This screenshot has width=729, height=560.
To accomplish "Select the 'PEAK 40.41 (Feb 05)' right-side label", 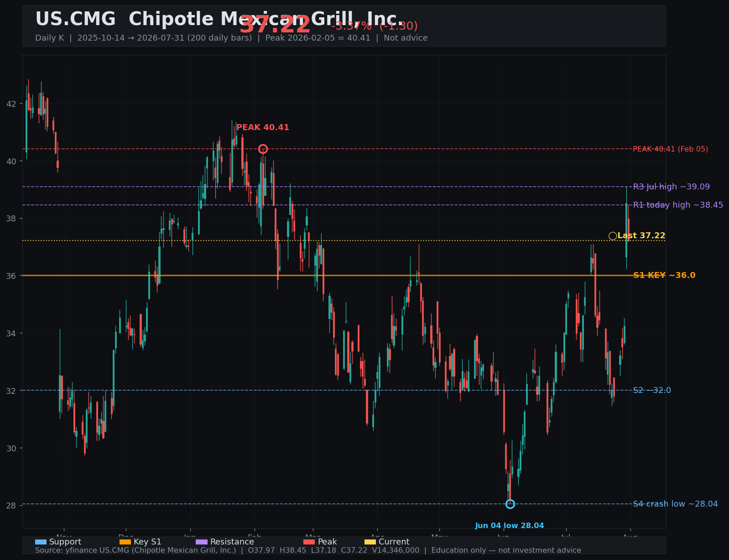I will (x=671, y=149).
